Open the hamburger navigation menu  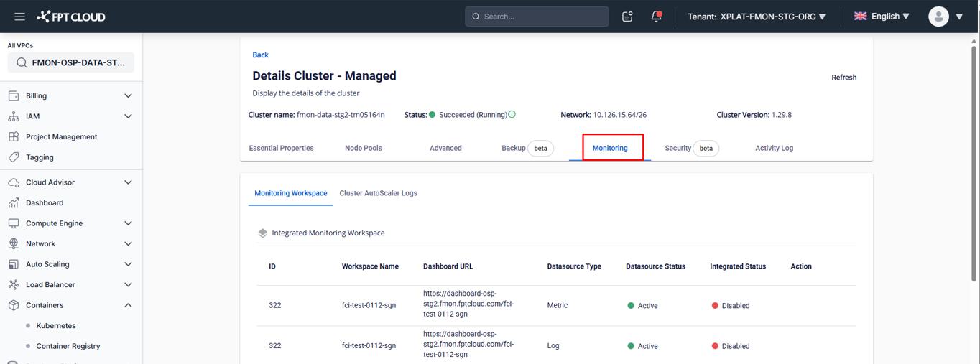(x=19, y=17)
